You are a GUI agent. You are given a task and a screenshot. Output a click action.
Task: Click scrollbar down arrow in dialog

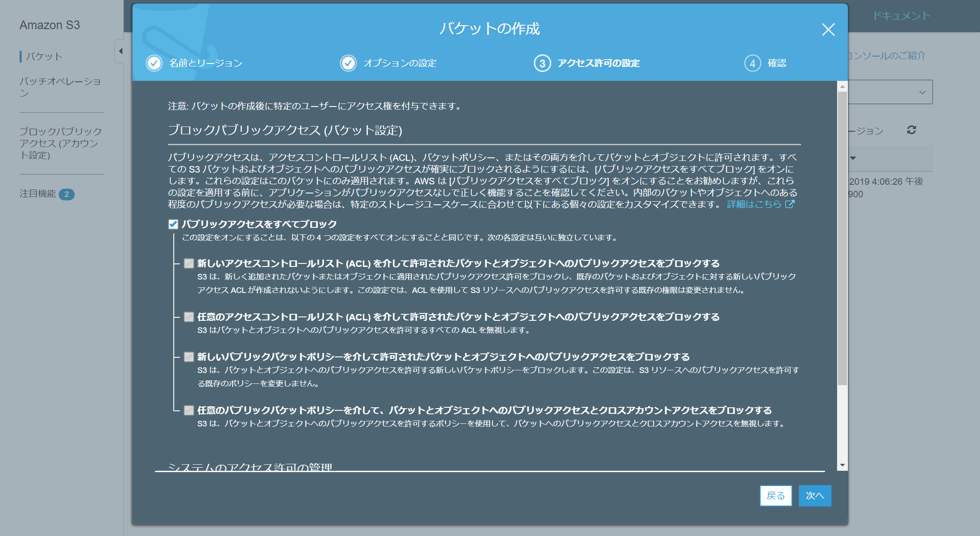(842, 465)
